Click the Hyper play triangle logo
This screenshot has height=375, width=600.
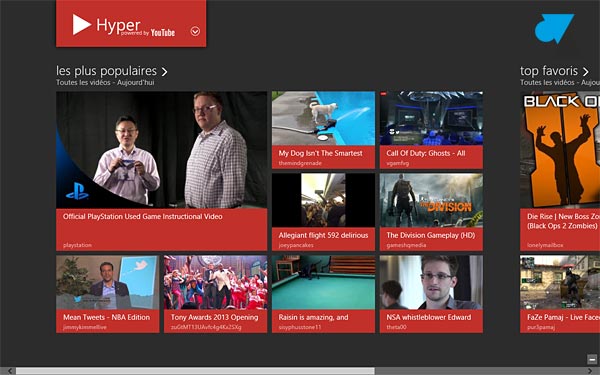click(82, 24)
